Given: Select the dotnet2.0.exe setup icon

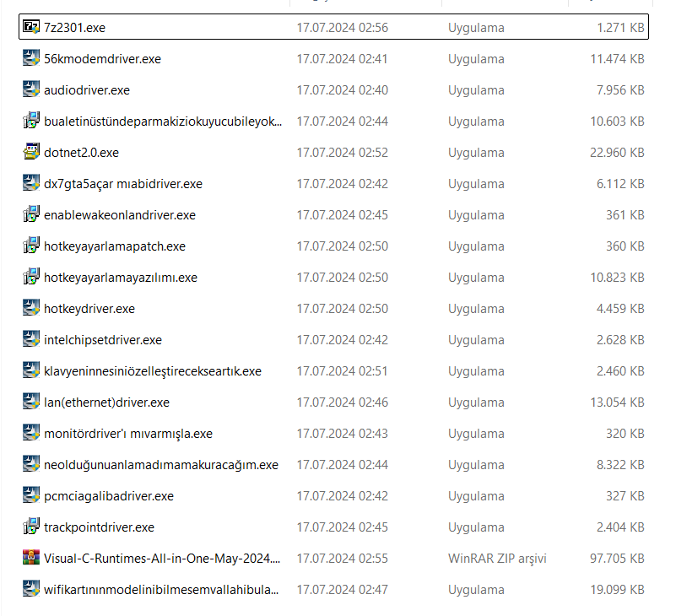Looking at the screenshot, I should click(x=31, y=152).
